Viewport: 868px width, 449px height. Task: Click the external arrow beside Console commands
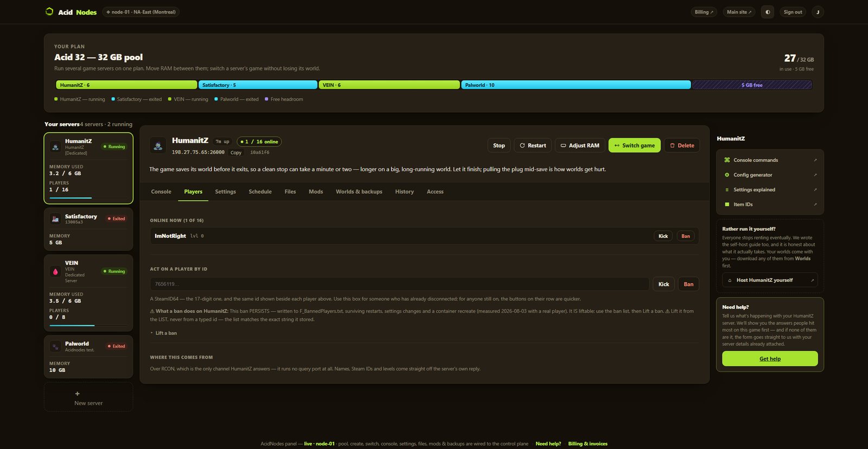pos(815,160)
